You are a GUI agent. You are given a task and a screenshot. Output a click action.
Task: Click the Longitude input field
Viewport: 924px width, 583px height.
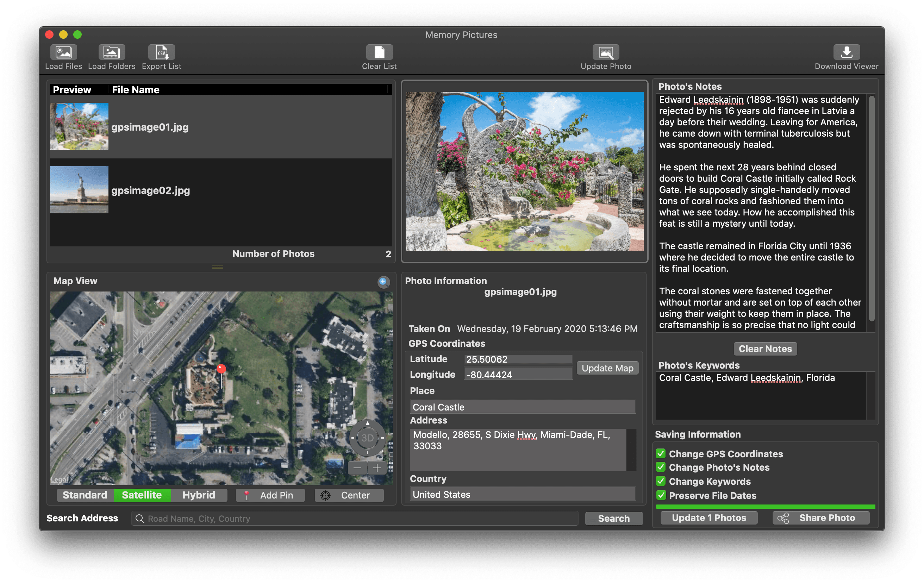[x=518, y=375]
